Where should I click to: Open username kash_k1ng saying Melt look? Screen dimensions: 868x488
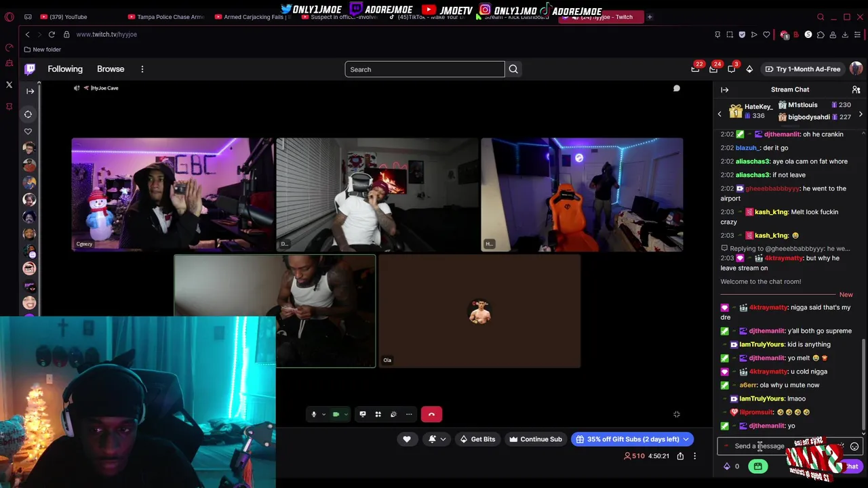[x=771, y=212]
